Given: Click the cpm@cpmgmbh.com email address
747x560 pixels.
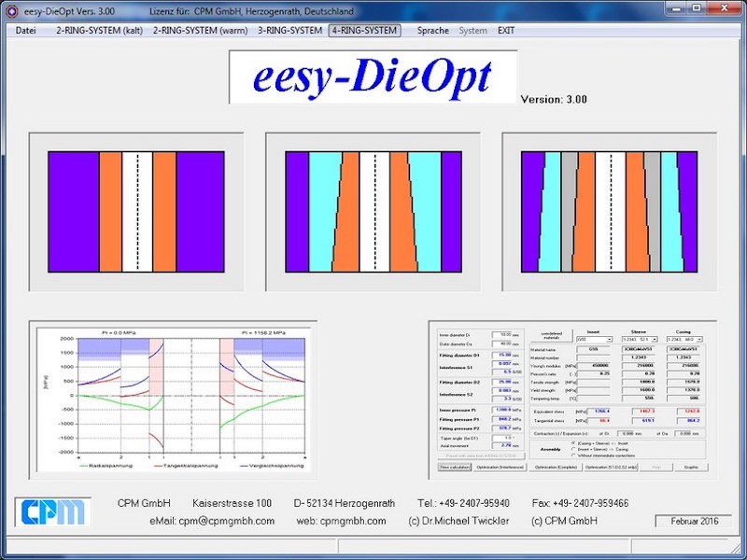Looking at the screenshot, I should pos(226,521).
